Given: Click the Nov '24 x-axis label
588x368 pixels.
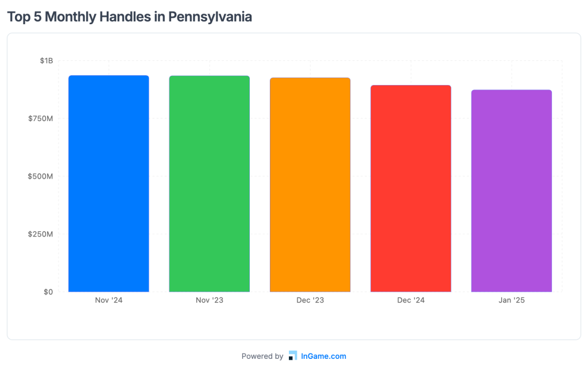Looking at the screenshot, I should [109, 300].
